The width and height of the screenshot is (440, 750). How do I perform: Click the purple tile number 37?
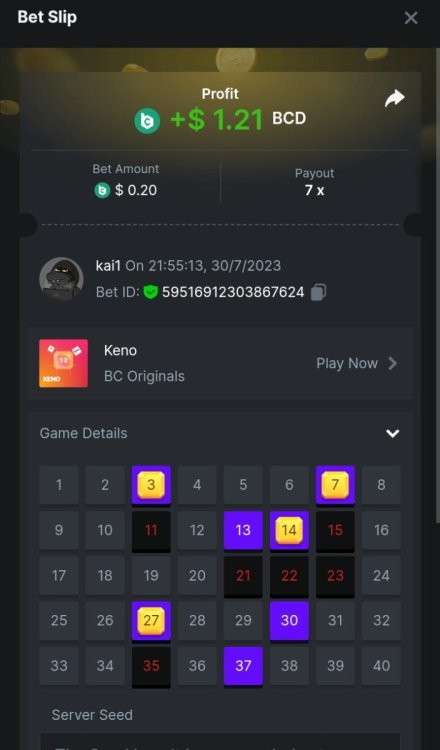tap(243, 666)
